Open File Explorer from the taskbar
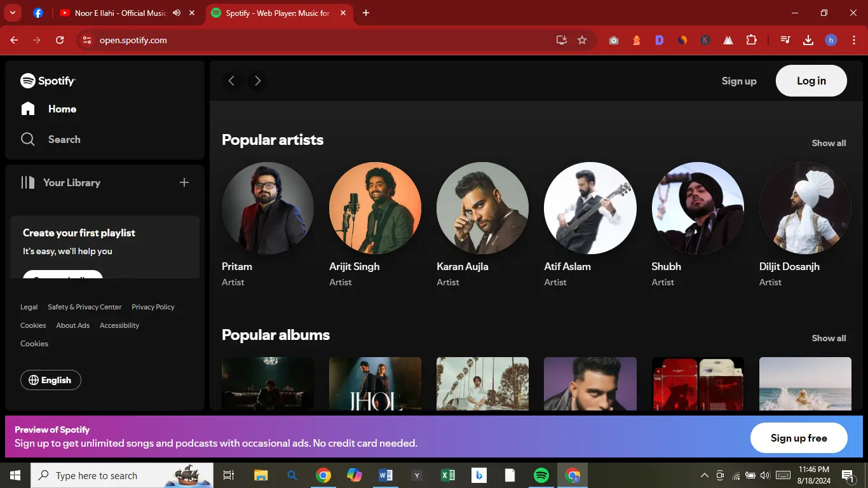The height and width of the screenshot is (488, 868). 261,475
